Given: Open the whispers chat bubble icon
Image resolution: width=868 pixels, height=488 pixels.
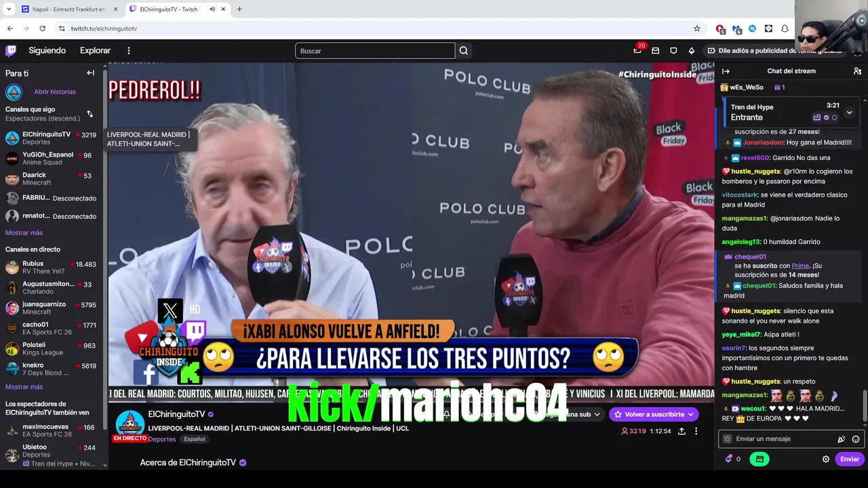Looking at the screenshot, I should [x=673, y=50].
